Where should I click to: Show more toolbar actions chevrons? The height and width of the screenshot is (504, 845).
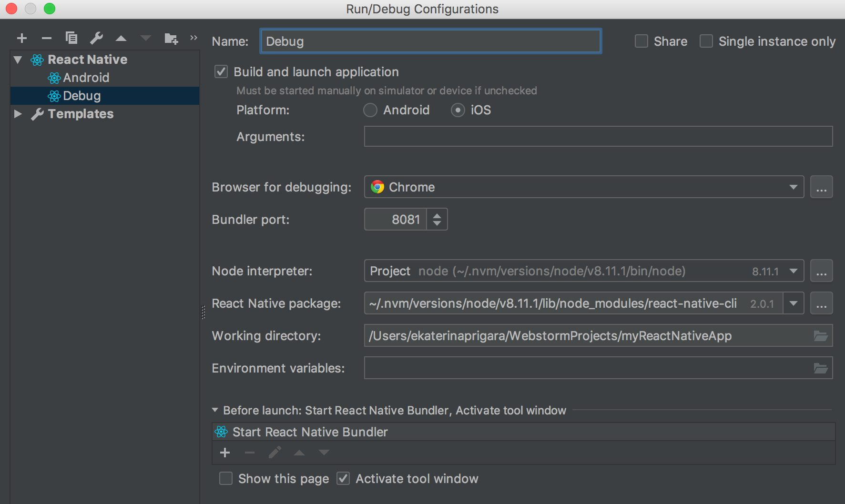point(193,38)
